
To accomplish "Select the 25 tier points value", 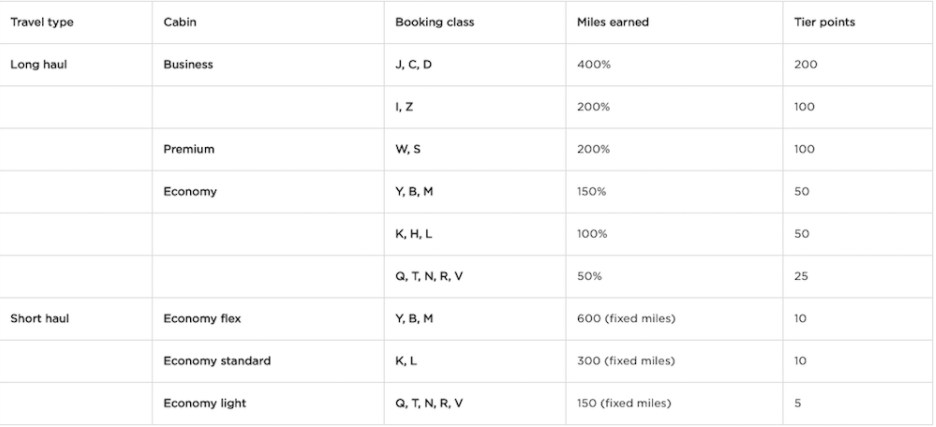I will 802,277.
